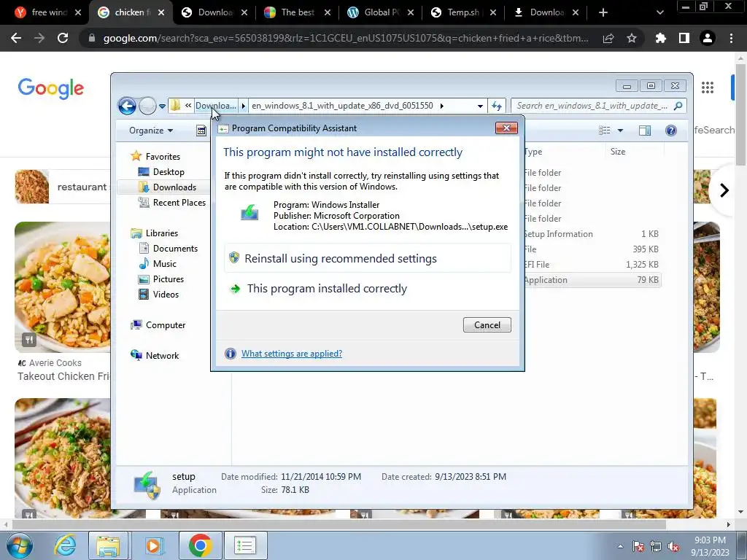
Task: Click Explorer help question mark icon
Action: pos(671,131)
